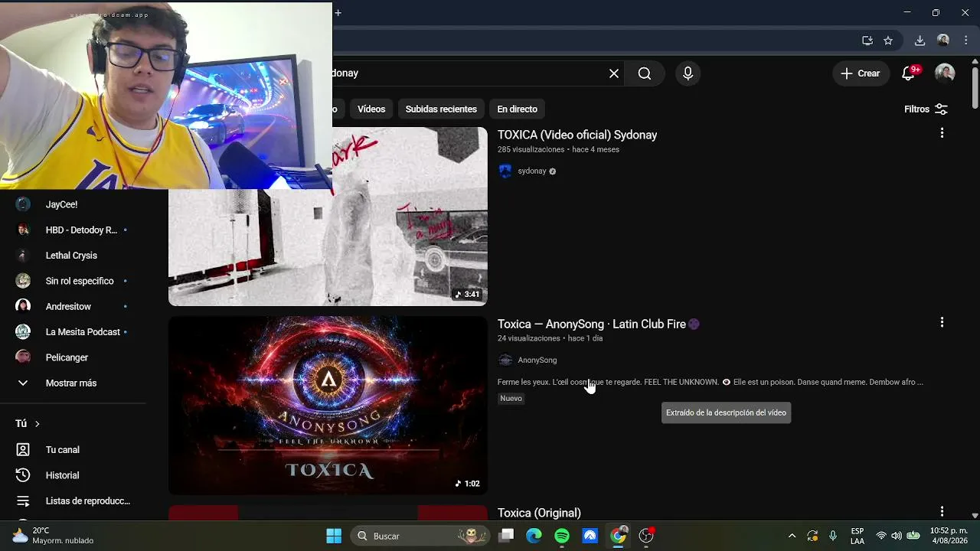Viewport: 980px width, 551px height.
Task: Open the Chrome profile avatar
Action: click(x=943, y=41)
